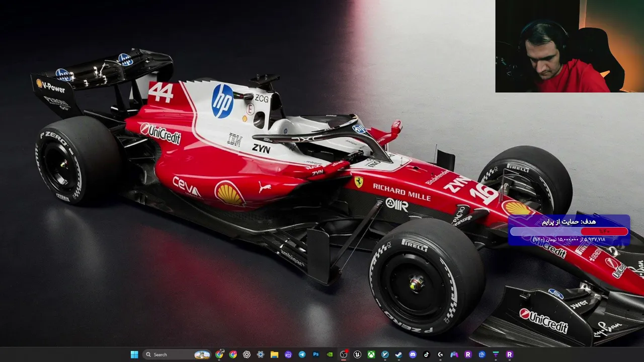Viewport: 644px width, 362px height.
Task: Open Settings gear on the taskbar
Action: coord(260,354)
